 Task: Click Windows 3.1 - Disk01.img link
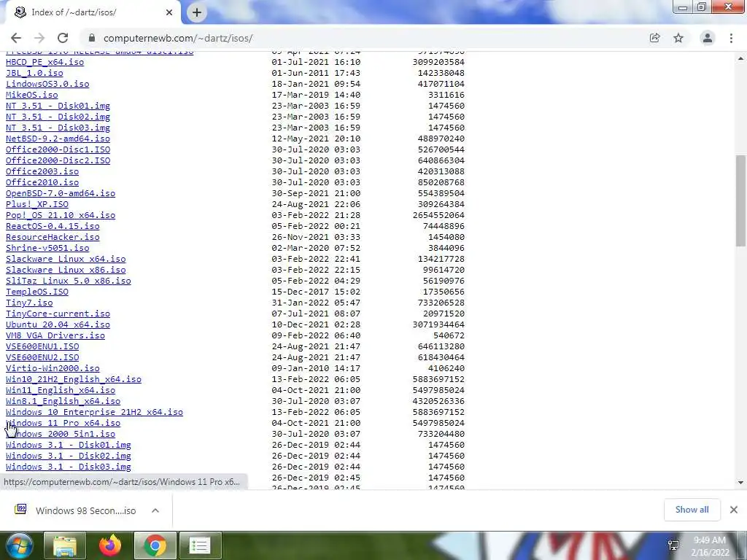68,446
